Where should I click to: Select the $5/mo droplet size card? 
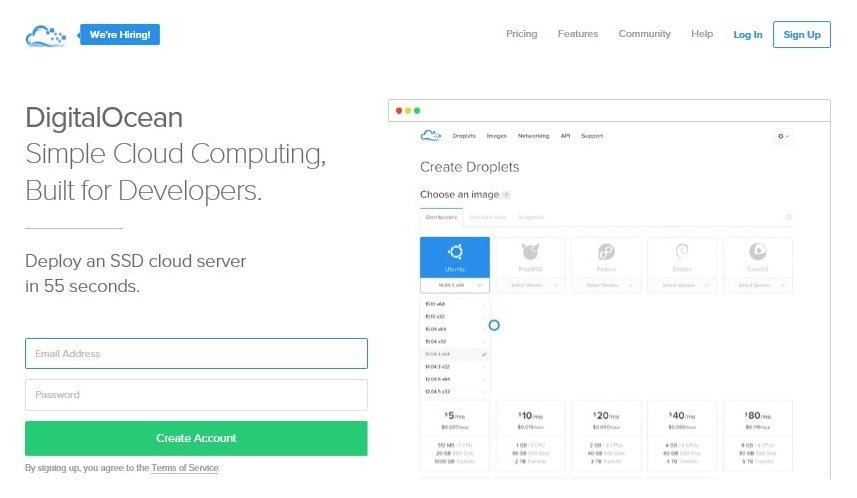pyautogui.click(x=455, y=436)
